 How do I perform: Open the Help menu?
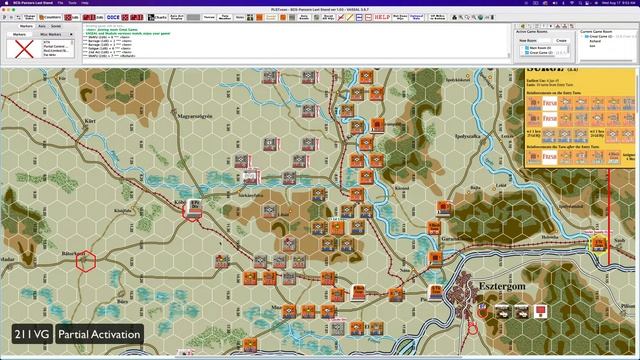(85, 2)
